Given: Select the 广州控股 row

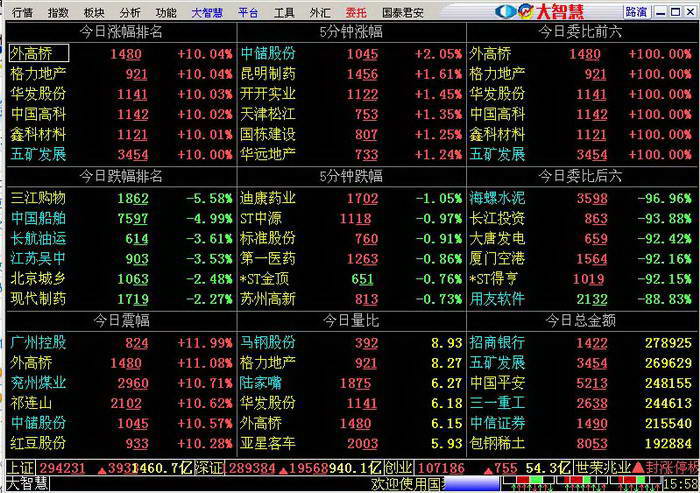Looking at the screenshot, I should pos(121,343).
